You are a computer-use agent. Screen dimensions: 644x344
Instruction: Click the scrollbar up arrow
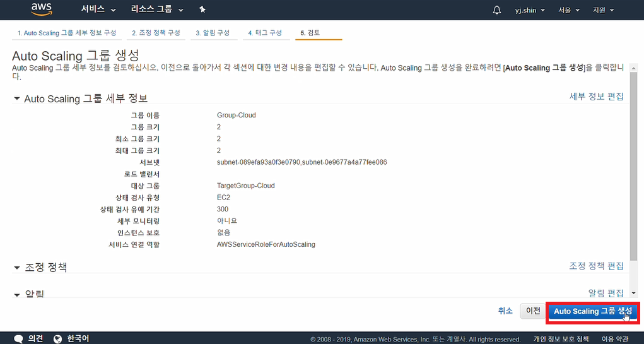633,68
